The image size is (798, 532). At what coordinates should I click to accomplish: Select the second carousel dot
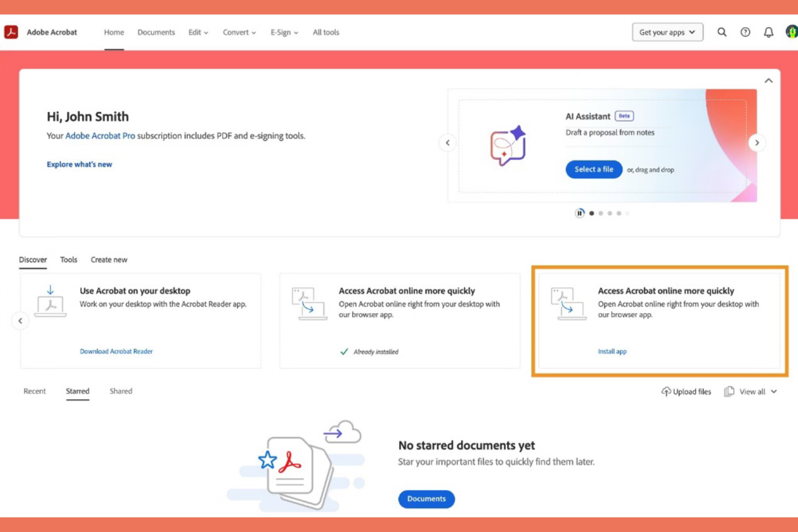coord(601,213)
